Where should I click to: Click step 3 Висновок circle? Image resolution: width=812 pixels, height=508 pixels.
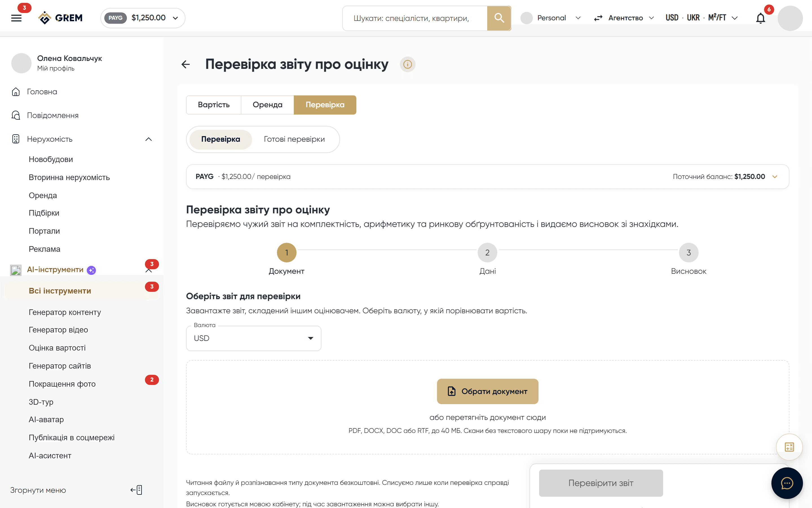689,253
